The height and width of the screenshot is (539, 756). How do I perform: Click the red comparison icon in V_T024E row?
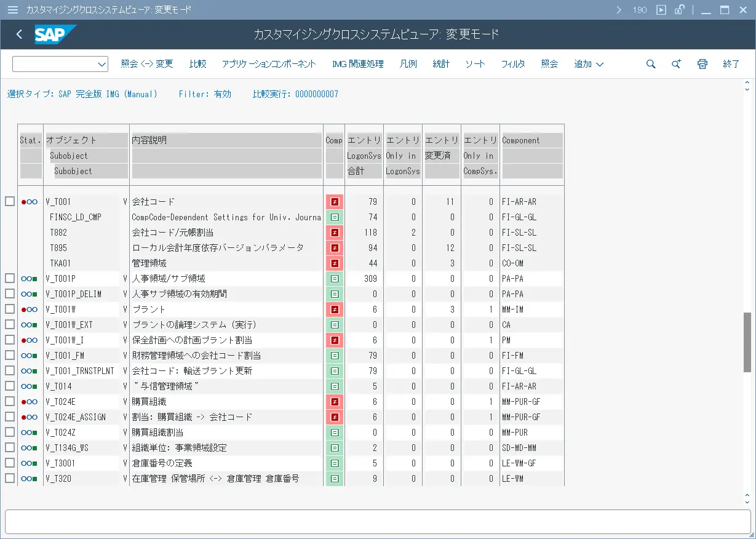click(x=335, y=402)
